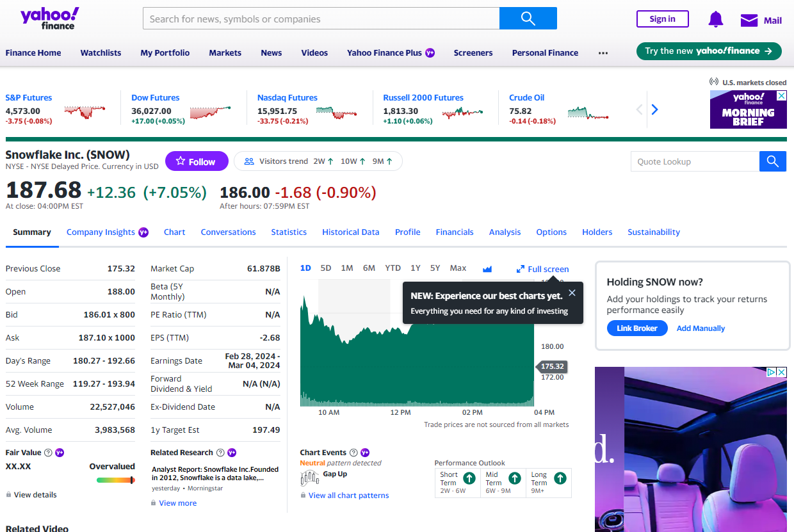
Task: Click the S&P Futures mini chart
Action: pyautogui.click(x=85, y=112)
